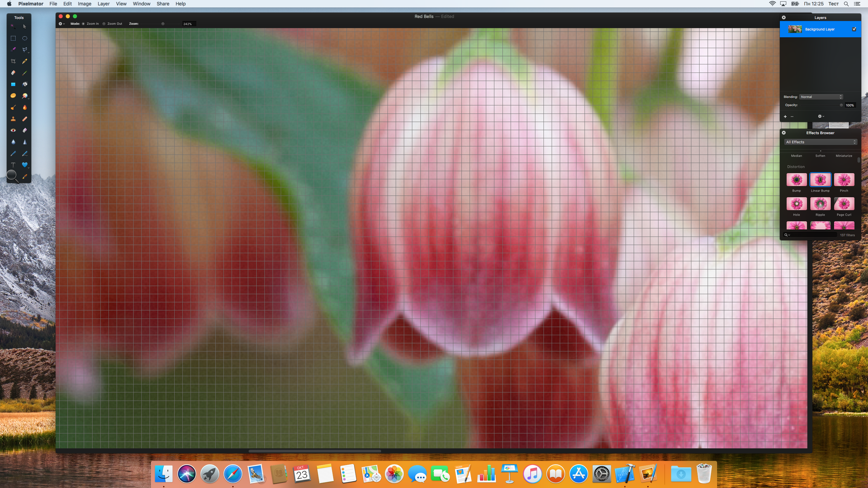Activate the Red Eye tool
Image resolution: width=868 pixels, height=488 pixels.
point(13,130)
